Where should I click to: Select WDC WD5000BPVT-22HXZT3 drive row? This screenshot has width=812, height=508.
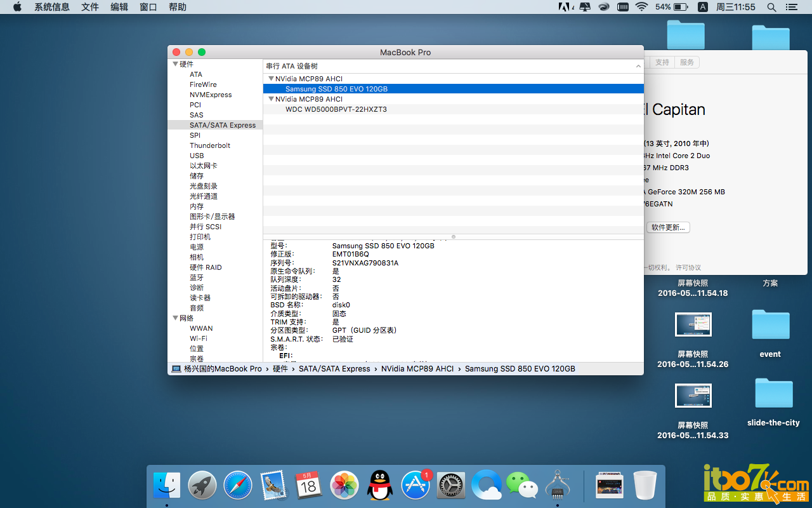tap(454, 109)
